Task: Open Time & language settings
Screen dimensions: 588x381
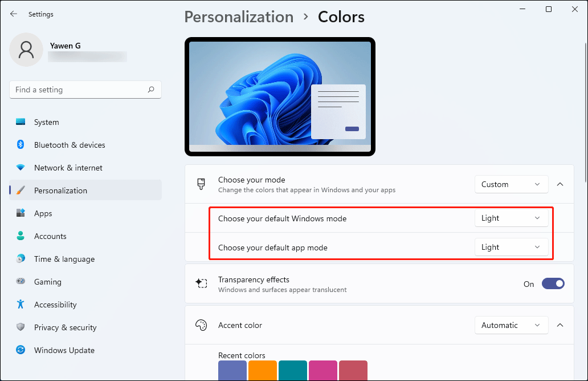Action: (85, 259)
